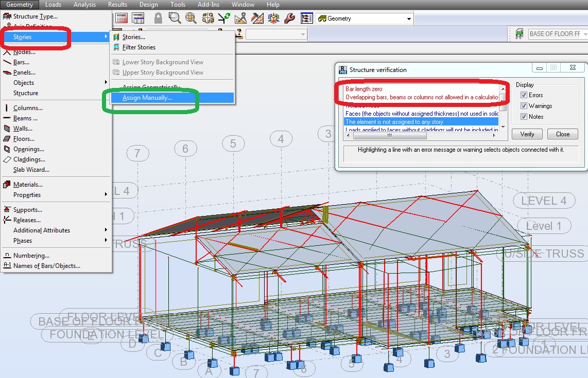Select the 'Faces (the objects without assigned thickness)' warning

click(x=422, y=114)
